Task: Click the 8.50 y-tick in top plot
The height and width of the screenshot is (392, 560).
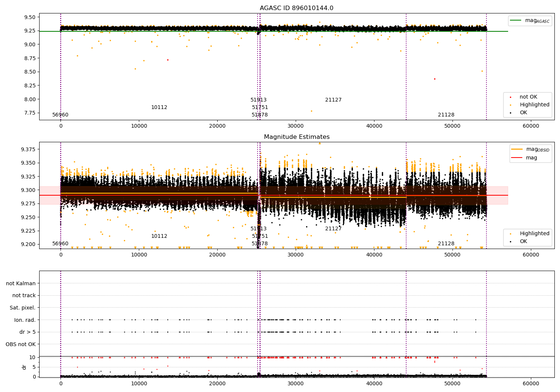Action: point(29,72)
